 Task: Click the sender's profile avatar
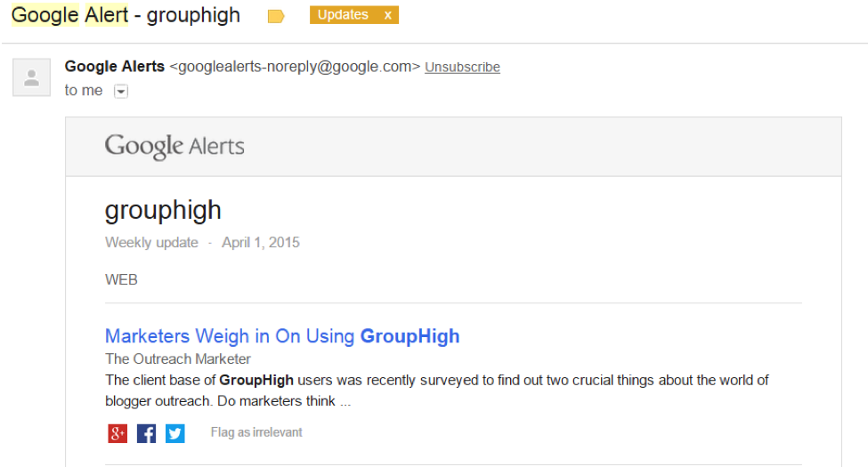[x=31, y=77]
